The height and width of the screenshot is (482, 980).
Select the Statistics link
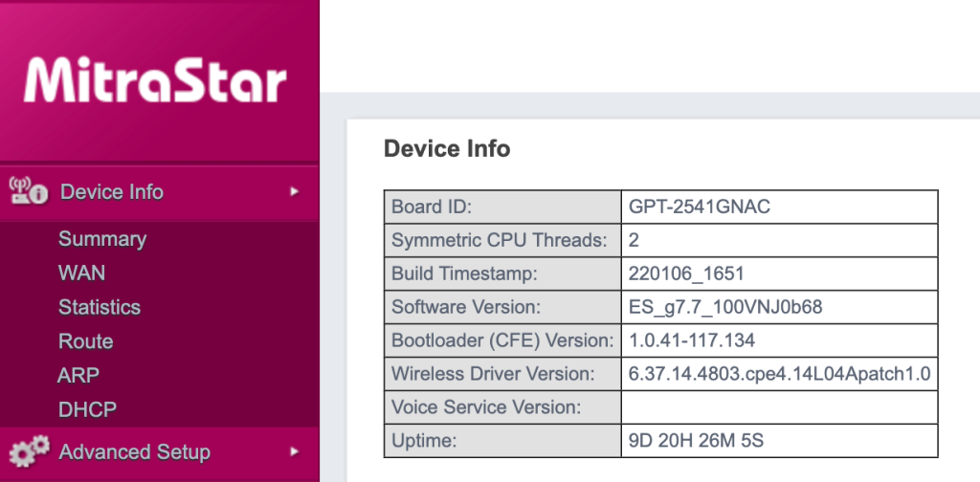click(100, 308)
